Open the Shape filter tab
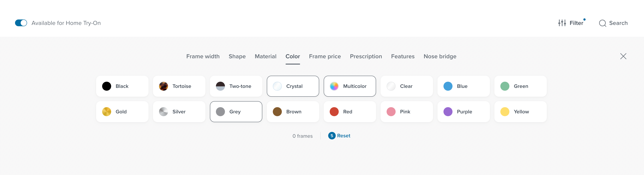The height and width of the screenshot is (175, 644). tap(237, 56)
